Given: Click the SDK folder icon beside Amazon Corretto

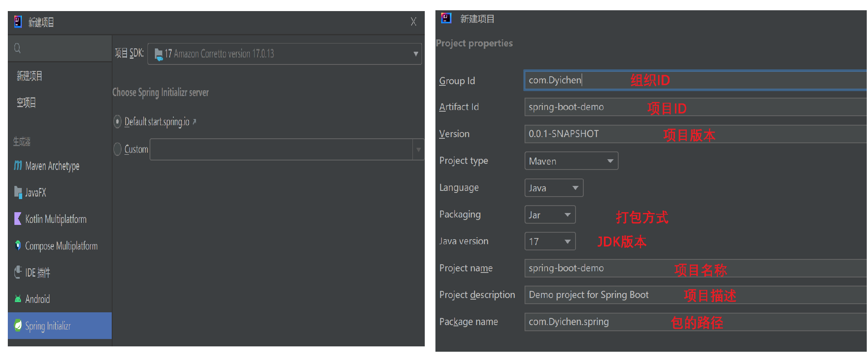Looking at the screenshot, I should [x=158, y=54].
